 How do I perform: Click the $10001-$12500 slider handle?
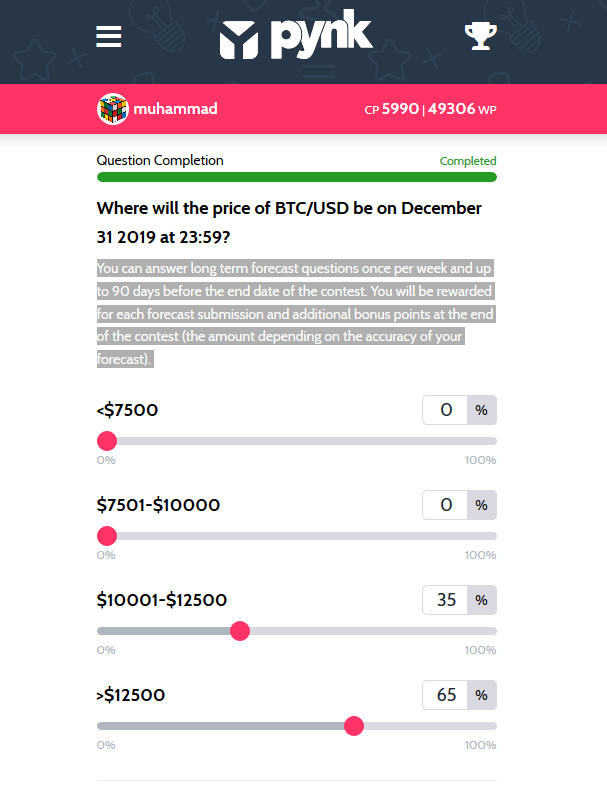240,631
